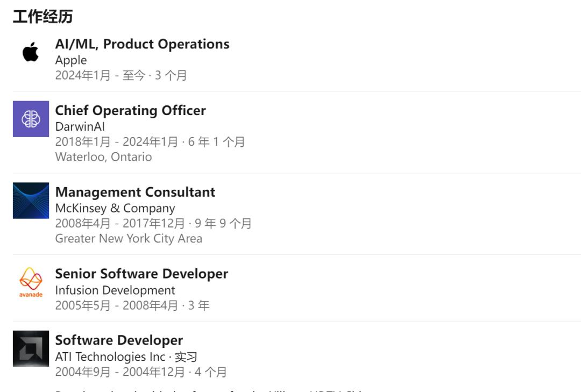Open the AI/ML, Product Operations position

pyautogui.click(x=142, y=44)
